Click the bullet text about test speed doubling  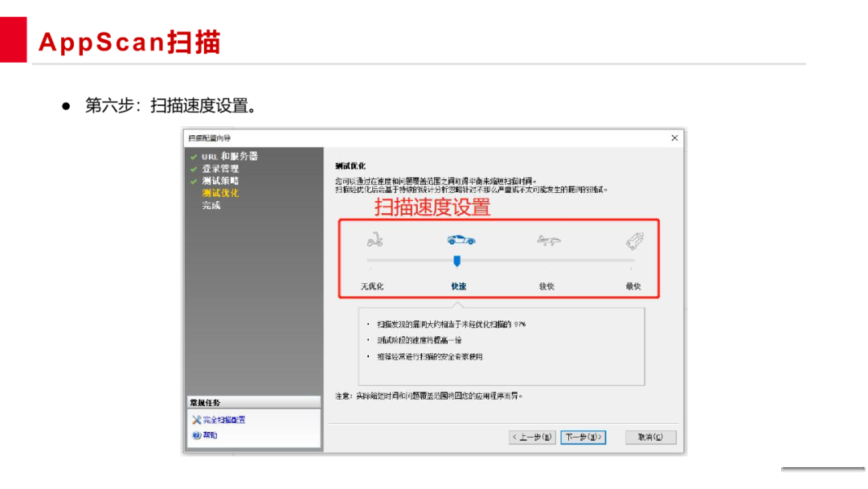point(419,340)
